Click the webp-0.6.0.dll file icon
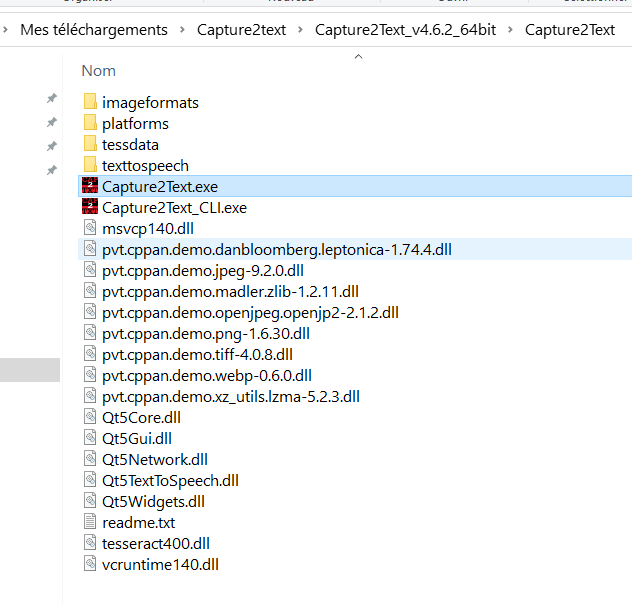The image size is (632, 605). point(90,374)
